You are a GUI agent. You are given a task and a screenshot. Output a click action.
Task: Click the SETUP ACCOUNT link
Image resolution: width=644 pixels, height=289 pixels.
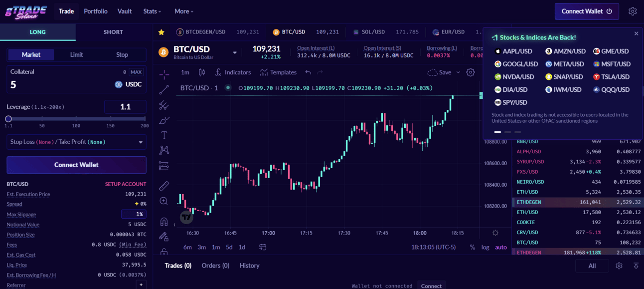(126, 184)
